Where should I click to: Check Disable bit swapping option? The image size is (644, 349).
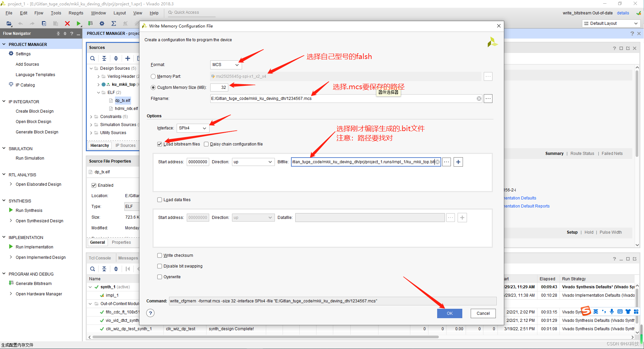coord(160,266)
